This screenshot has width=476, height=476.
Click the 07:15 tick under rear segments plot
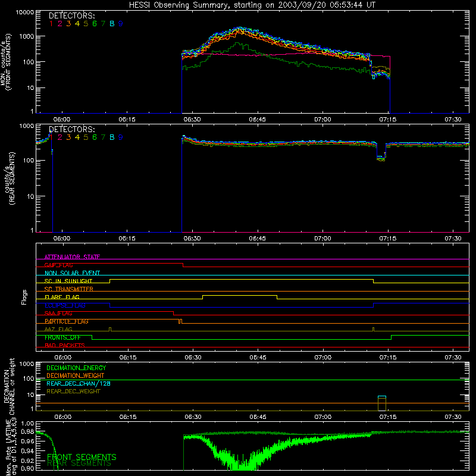coord(388,239)
